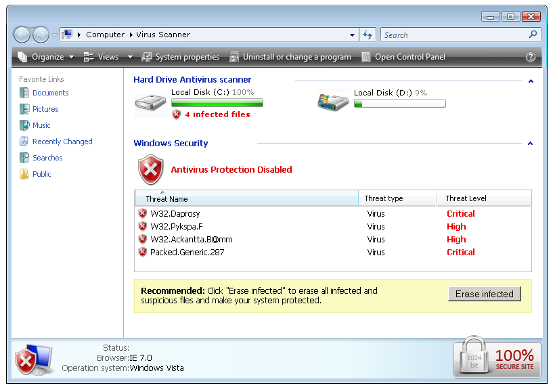Click shield icon beside 4 infected files
The image size is (555, 392).
click(176, 114)
